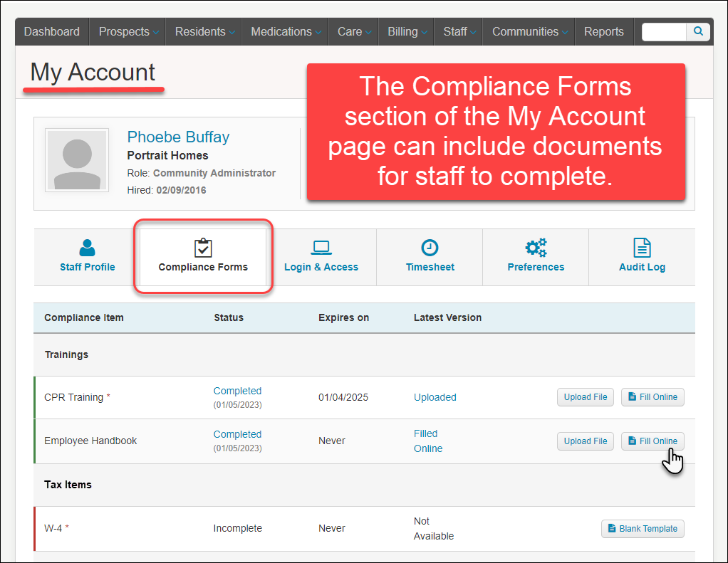The width and height of the screenshot is (728, 563).
Task: View the Audit Log tab label
Action: [x=642, y=267]
